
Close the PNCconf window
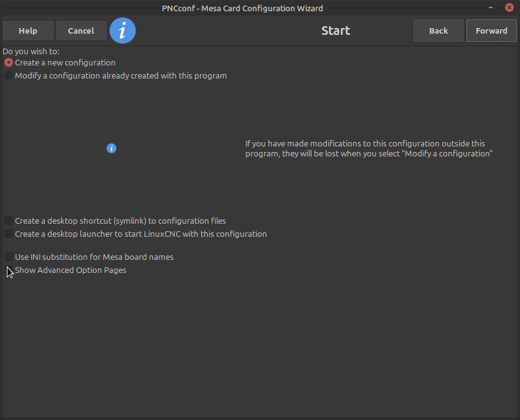(x=509, y=7)
